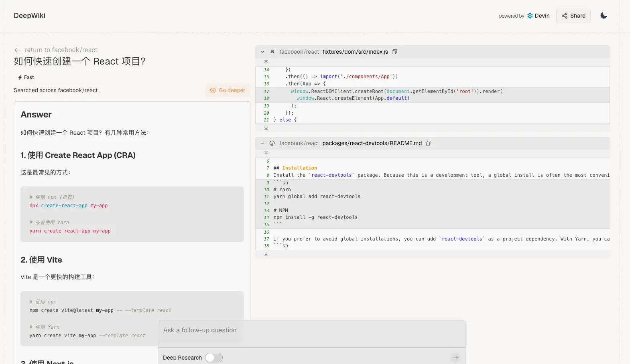Click 'Vite 是一个更快的构建工具:' text
The height and width of the screenshot is (364, 630).
[x=57, y=277]
